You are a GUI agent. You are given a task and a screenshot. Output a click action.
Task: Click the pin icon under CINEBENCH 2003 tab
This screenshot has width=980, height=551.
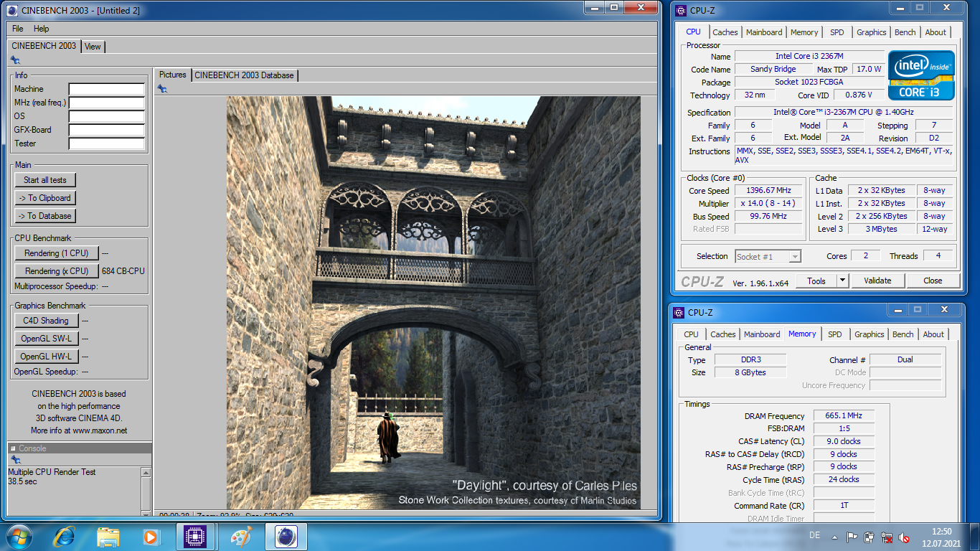click(x=15, y=60)
